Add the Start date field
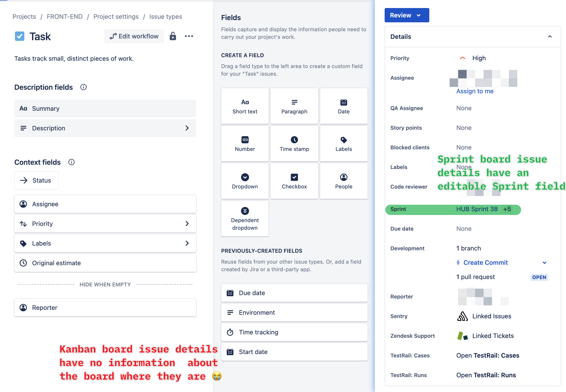 (x=294, y=352)
